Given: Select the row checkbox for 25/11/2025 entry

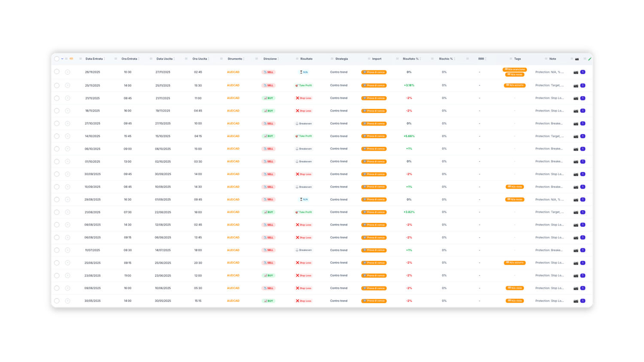Looking at the screenshot, I should coord(57,85).
